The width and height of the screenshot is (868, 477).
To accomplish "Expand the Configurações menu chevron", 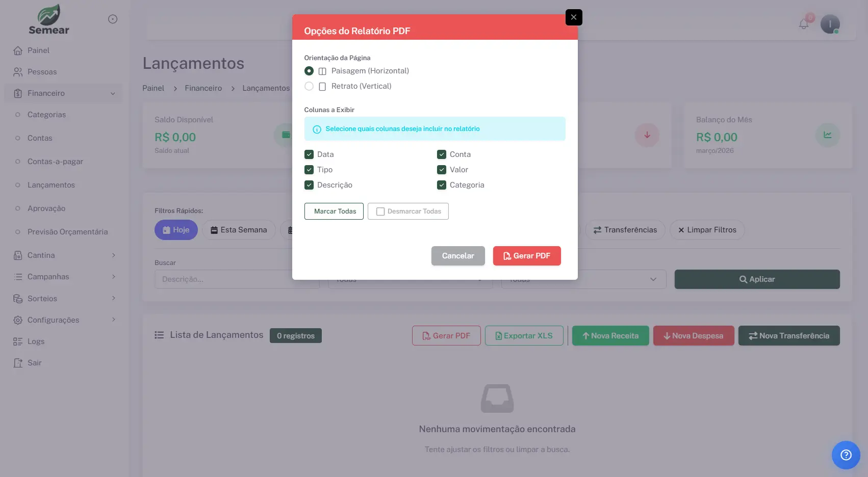I will click(113, 320).
